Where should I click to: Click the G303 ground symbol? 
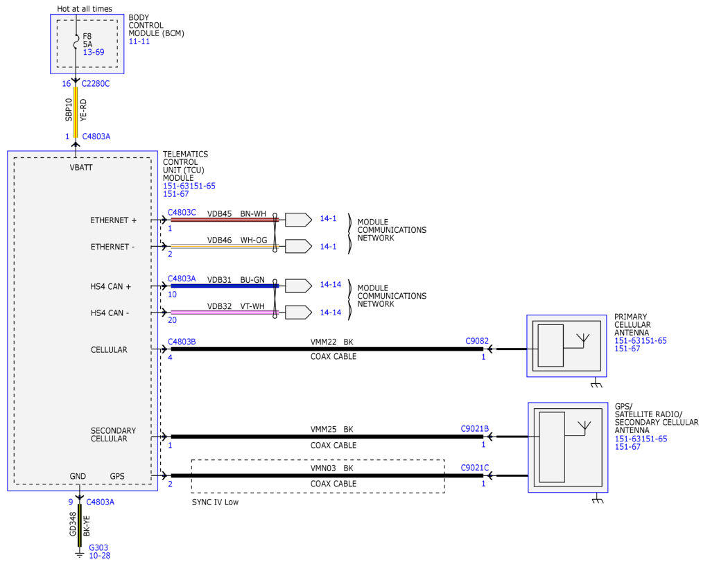click(80, 554)
